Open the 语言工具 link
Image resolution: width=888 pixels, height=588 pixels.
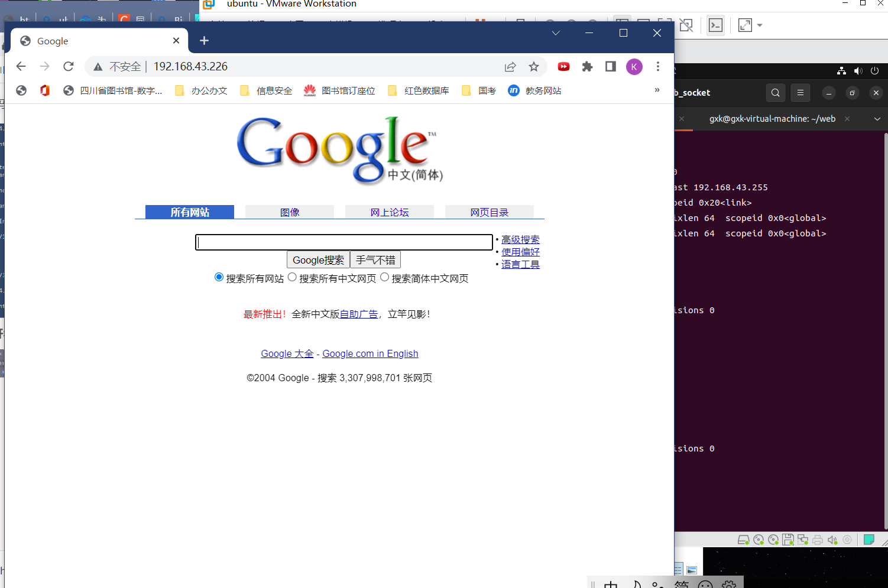click(520, 264)
